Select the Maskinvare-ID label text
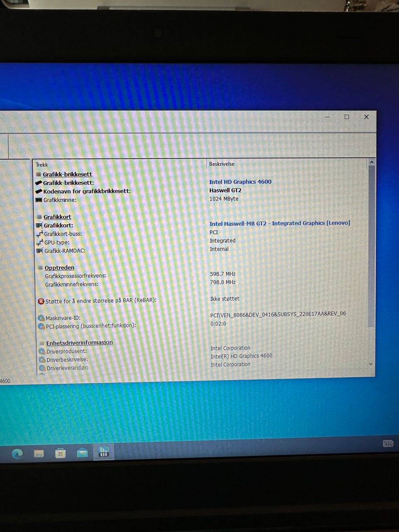The image size is (399, 532). tap(63, 318)
